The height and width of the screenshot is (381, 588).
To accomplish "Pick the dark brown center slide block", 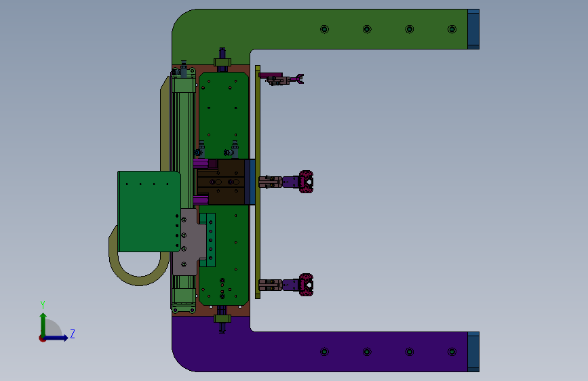I will point(221,182).
